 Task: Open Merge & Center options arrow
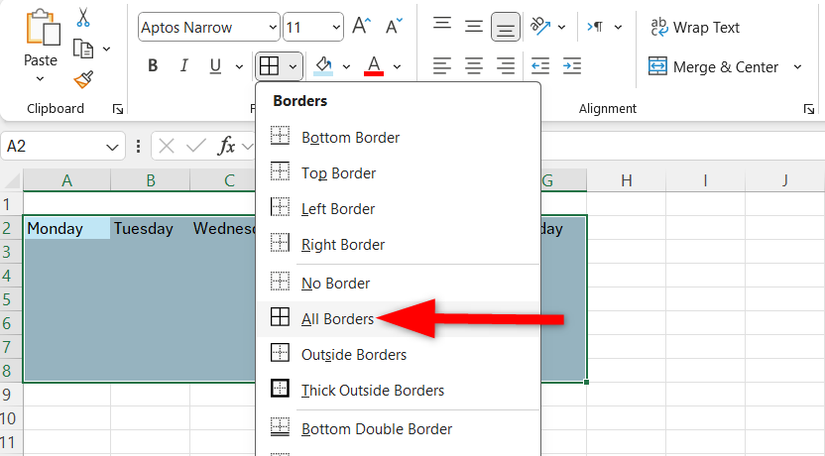[x=798, y=67]
